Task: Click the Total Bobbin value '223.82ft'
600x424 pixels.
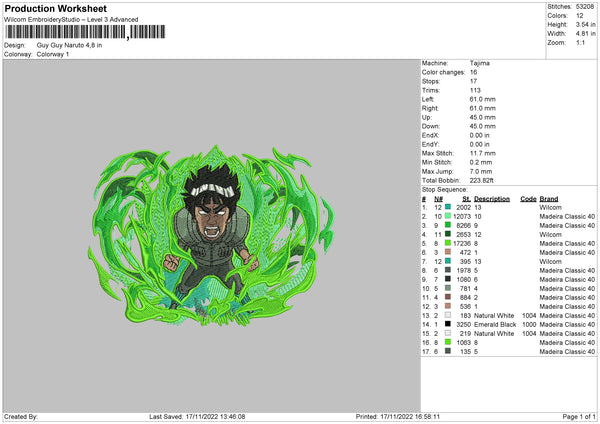Action: click(481, 180)
